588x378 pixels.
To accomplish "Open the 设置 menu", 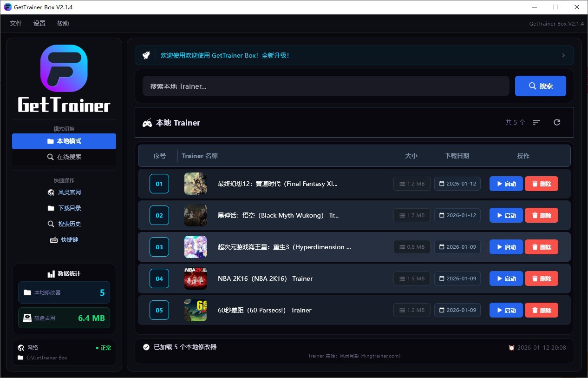I will coord(39,23).
